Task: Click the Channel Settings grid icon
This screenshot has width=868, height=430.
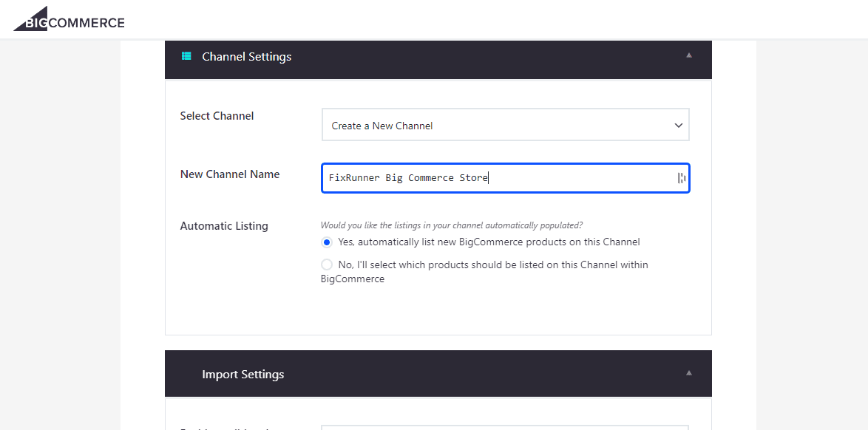Action: tap(186, 56)
